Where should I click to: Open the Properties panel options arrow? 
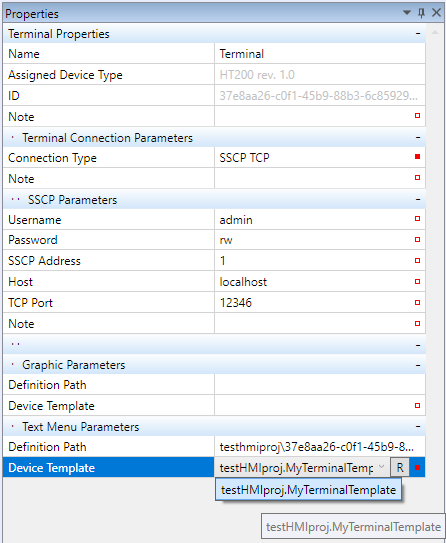(x=407, y=13)
